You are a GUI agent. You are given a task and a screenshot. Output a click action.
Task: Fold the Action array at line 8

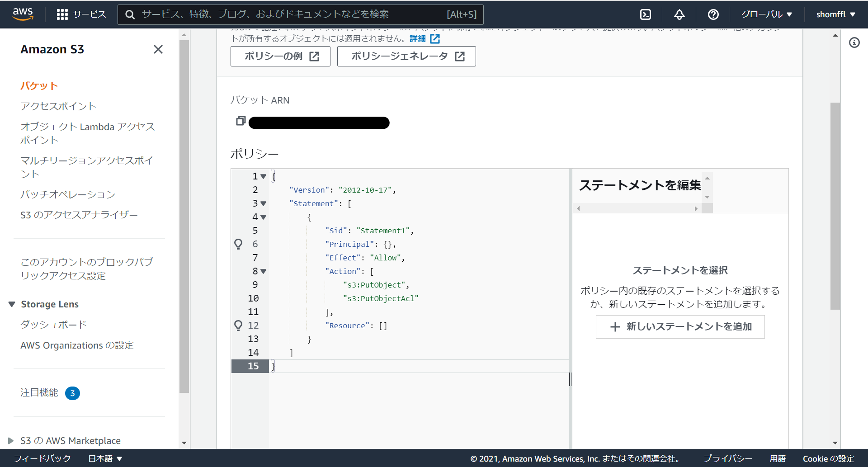(263, 272)
